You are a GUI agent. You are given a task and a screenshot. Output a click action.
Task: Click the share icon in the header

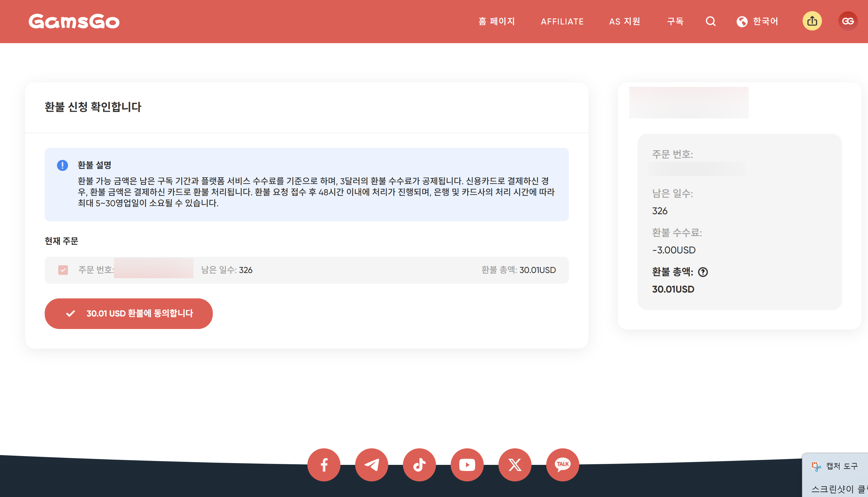pyautogui.click(x=812, y=21)
